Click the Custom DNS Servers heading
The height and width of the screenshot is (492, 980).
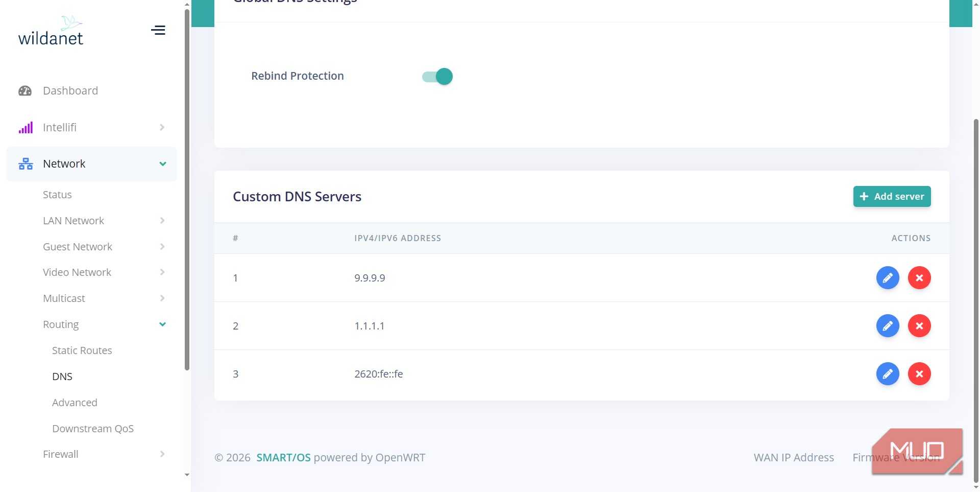coord(297,197)
